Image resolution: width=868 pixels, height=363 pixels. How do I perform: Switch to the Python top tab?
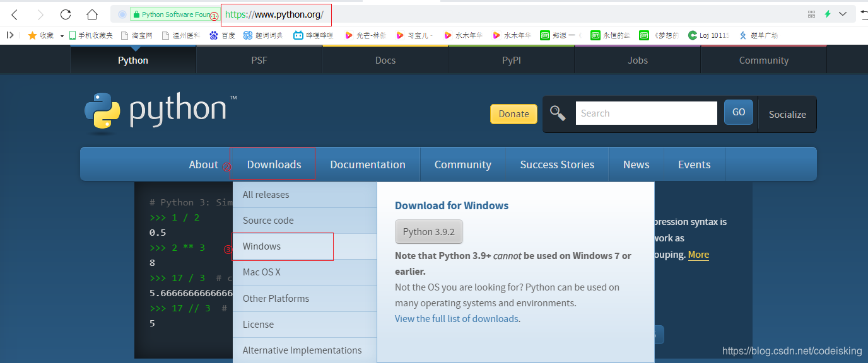pyautogui.click(x=133, y=60)
